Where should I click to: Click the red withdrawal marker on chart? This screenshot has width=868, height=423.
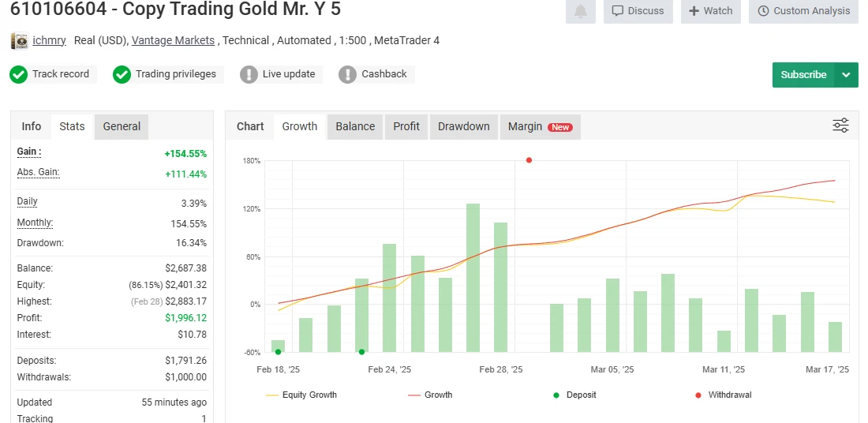[529, 160]
